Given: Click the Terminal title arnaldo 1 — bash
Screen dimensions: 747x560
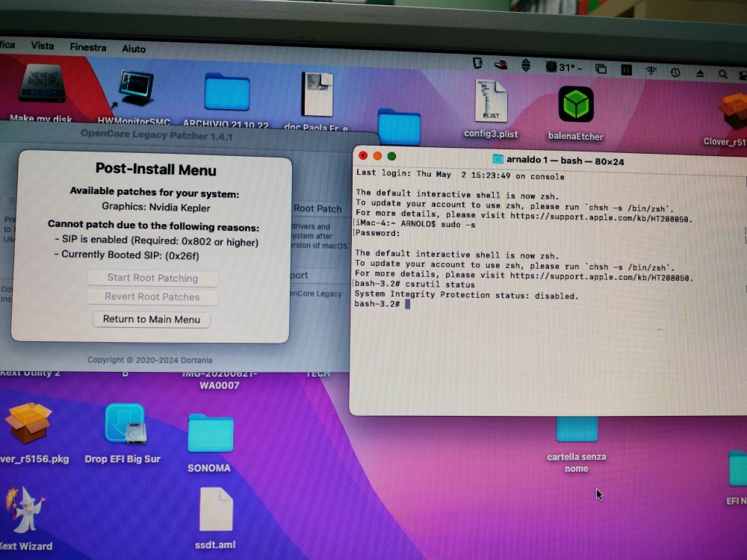Looking at the screenshot, I should [x=565, y=161].
